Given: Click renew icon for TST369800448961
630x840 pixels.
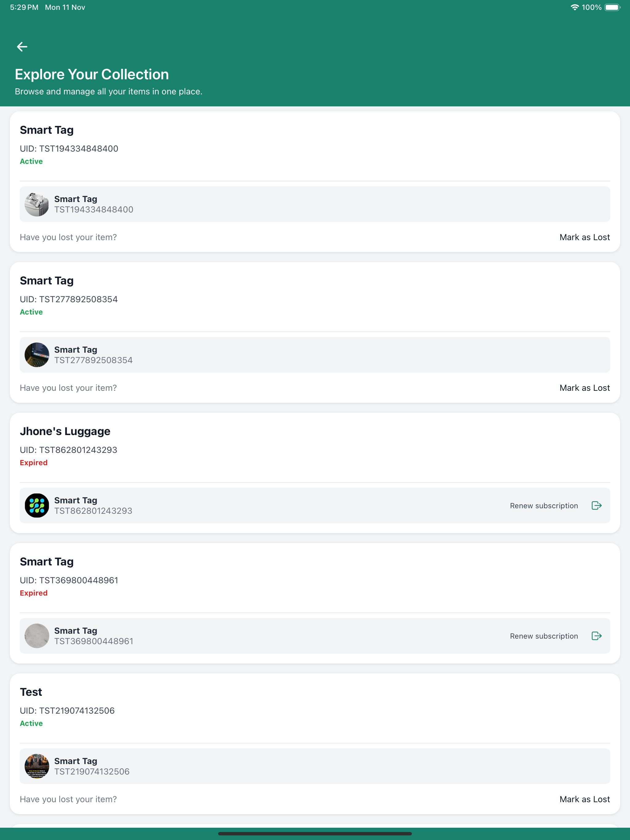Looking at the screenshot, I should 596,636.
